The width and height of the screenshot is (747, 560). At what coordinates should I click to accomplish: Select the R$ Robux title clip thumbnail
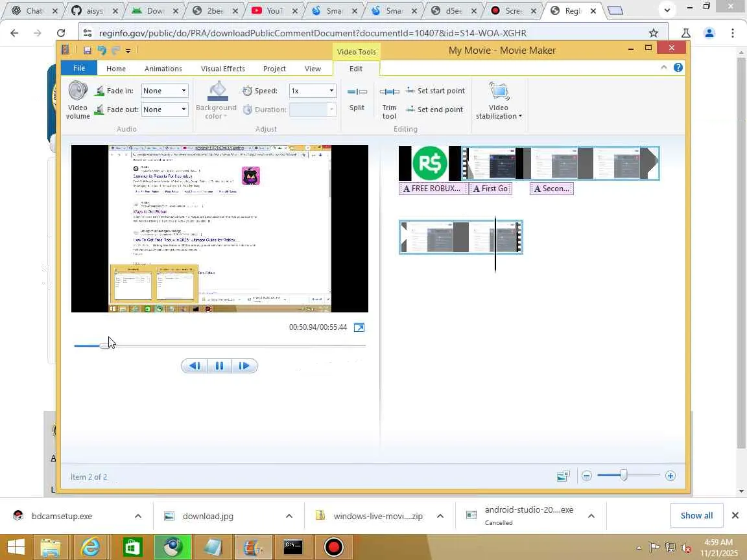tap(430, 163)
